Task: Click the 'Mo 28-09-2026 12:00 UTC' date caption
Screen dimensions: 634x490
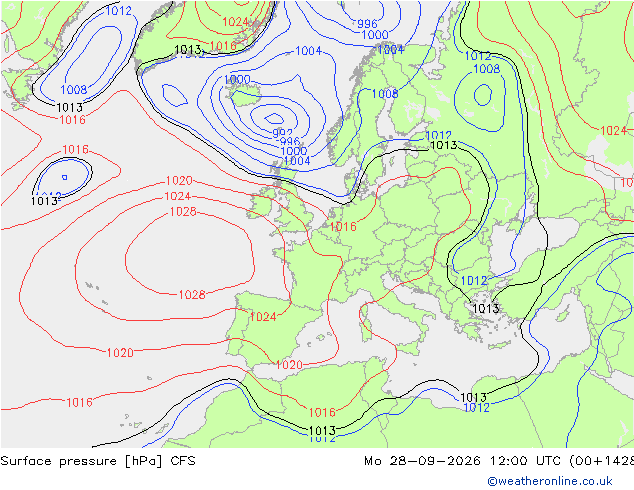Action: click(462, 461)
